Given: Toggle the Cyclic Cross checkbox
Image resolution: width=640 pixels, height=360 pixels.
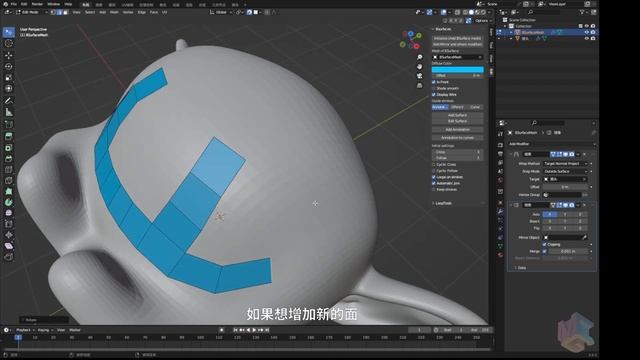Looking at the screenshot, I should (434, 164).
